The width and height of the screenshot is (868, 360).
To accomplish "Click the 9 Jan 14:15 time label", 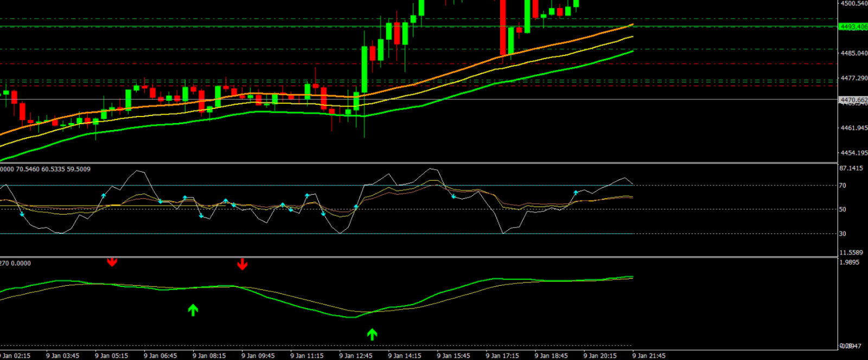I will tap(404, 356).
